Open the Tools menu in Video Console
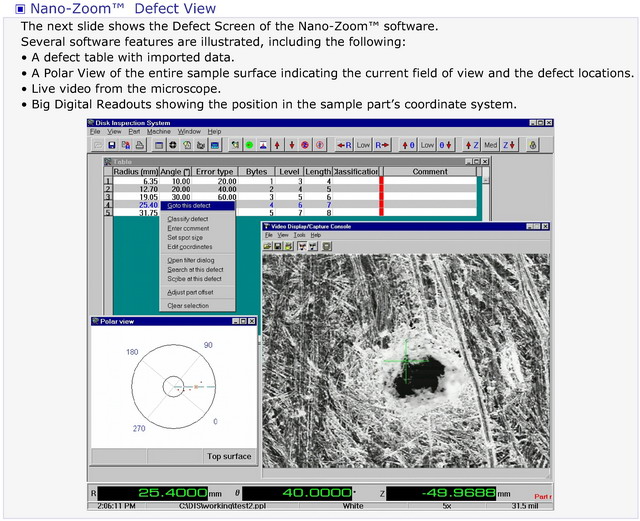640x521 pixels. (300, 235)
